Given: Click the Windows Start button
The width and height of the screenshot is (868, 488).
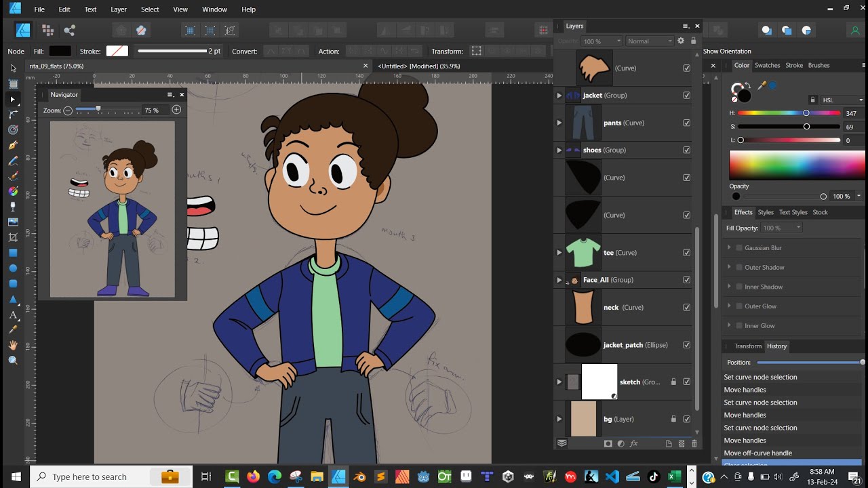Looking at the screenshot, I should [x=15, y=476].
